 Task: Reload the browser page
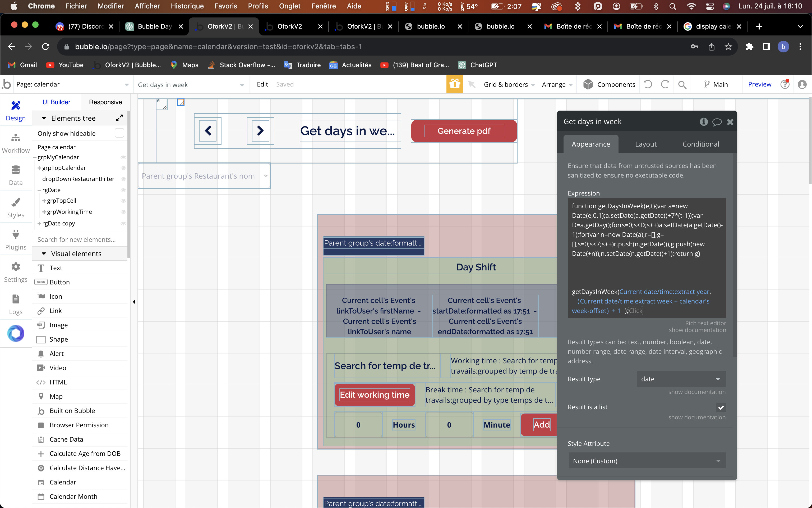[x=46, y=47]
